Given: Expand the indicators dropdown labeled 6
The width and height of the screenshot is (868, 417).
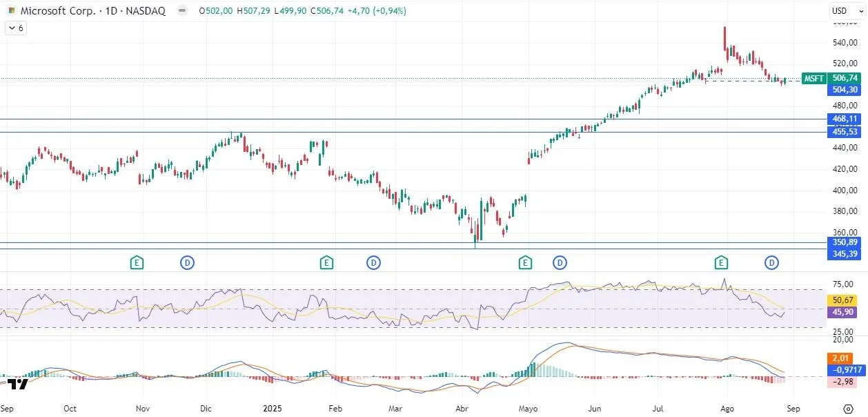Looking at the screenshot, I should click(14, 28).
